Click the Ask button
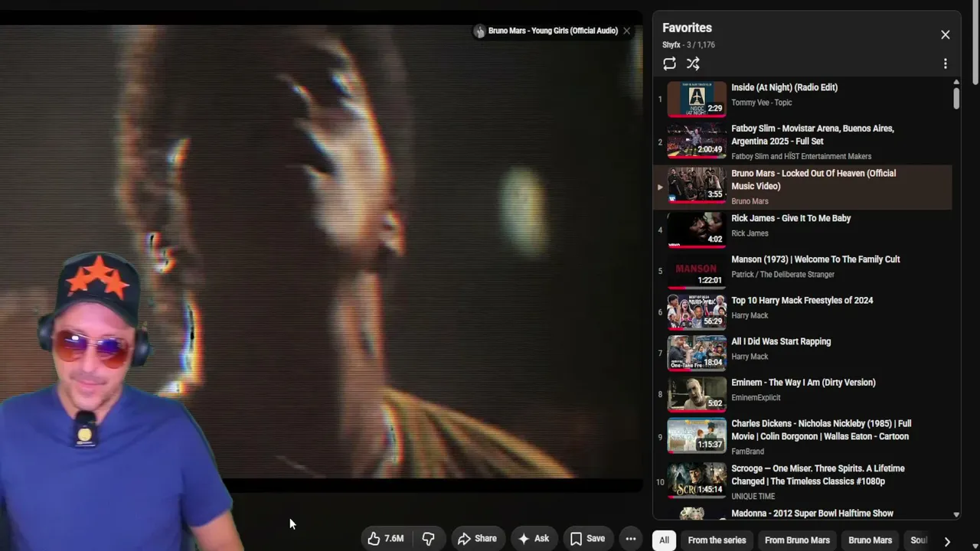The image size is (980, 551). [534, 539]
